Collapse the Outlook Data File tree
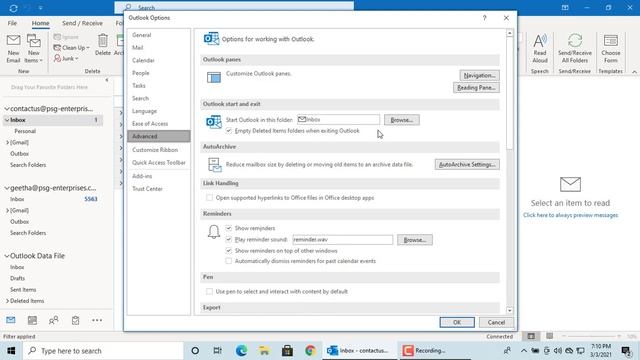 7,256
